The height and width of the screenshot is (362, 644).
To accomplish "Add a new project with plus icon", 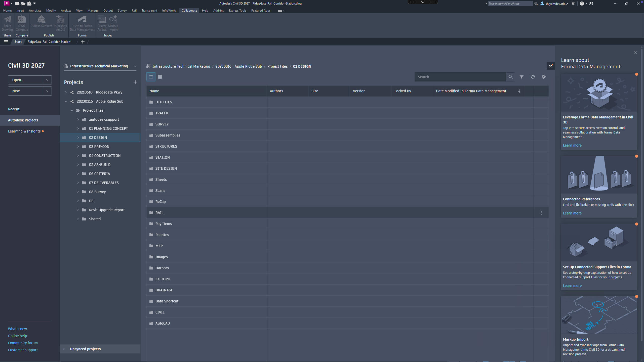I will 135,82.
